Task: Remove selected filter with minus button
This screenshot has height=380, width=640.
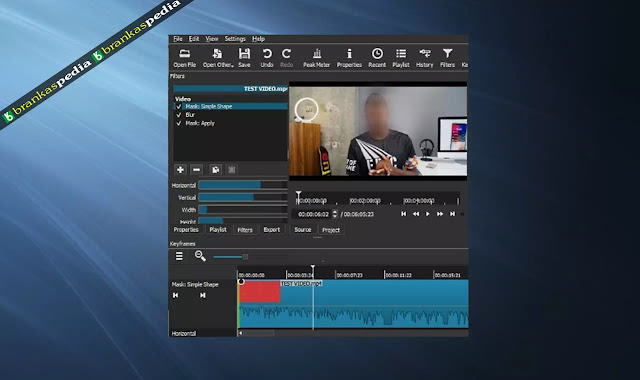Action: pyautogui.click(x=196, y=169)
